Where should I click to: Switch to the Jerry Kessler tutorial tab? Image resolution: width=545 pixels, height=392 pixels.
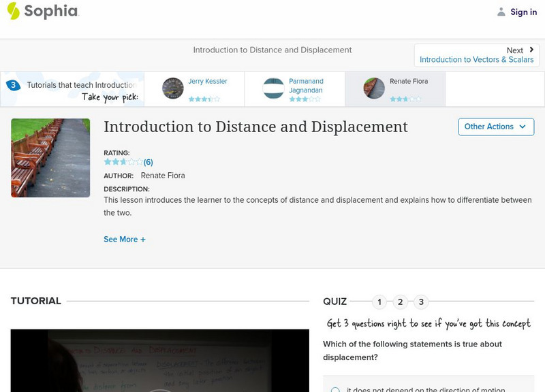198,88
